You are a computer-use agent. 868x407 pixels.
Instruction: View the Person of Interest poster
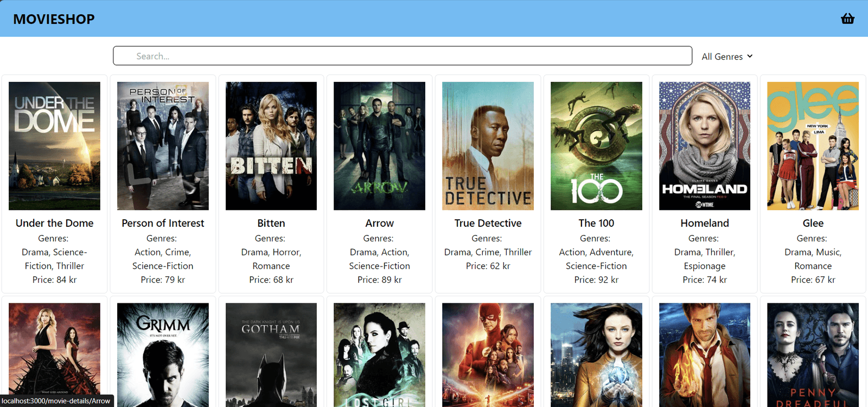click(x=163, y=146)
